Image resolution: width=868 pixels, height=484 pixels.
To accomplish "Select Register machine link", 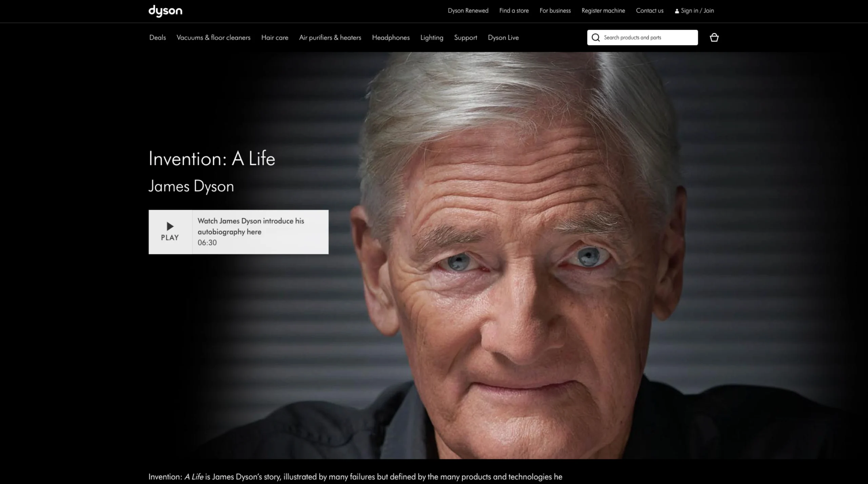I will tap(603, 11).
